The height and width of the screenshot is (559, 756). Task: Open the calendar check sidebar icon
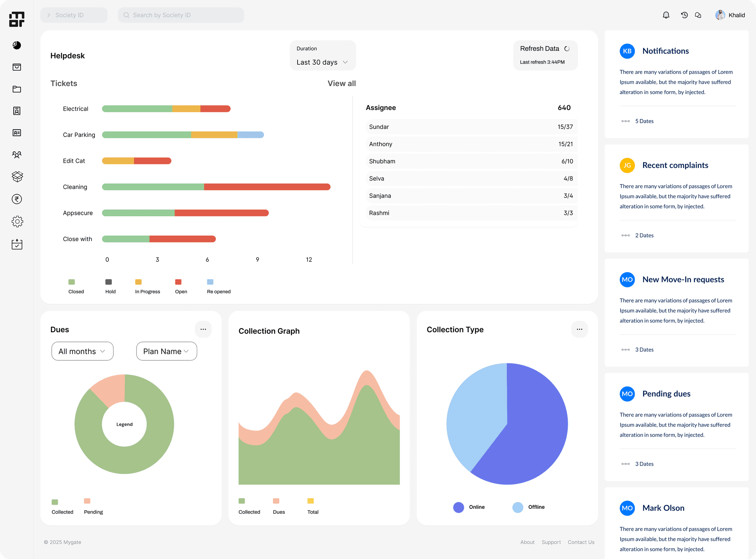point(17,244)
